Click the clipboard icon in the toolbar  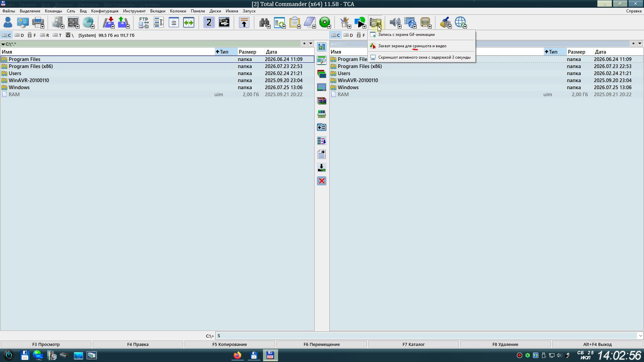pos(294,22)
